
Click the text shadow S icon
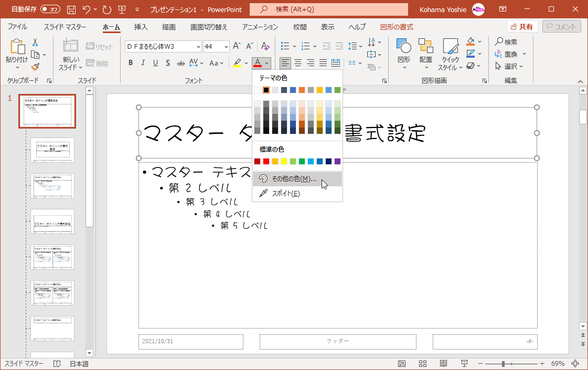tap(168, 63)
